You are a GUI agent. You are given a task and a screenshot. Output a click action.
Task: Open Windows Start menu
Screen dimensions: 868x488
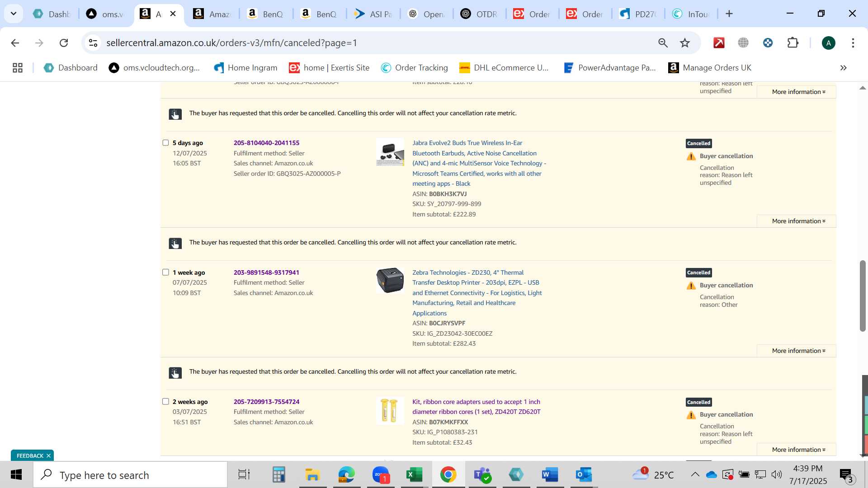[16, 475]
